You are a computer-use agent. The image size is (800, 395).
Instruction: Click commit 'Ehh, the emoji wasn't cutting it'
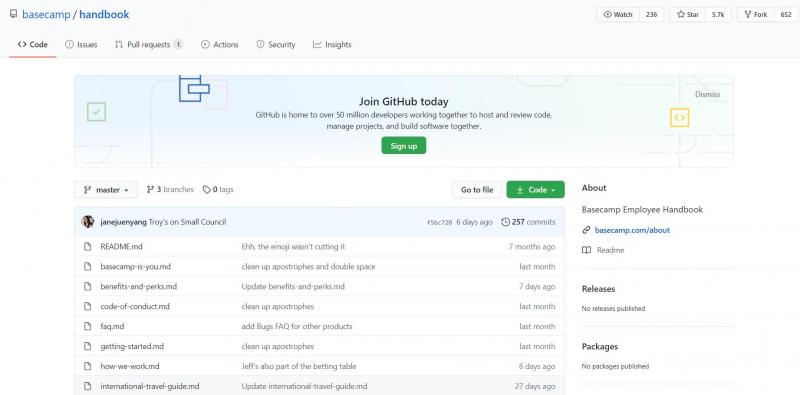click(293, 246)
